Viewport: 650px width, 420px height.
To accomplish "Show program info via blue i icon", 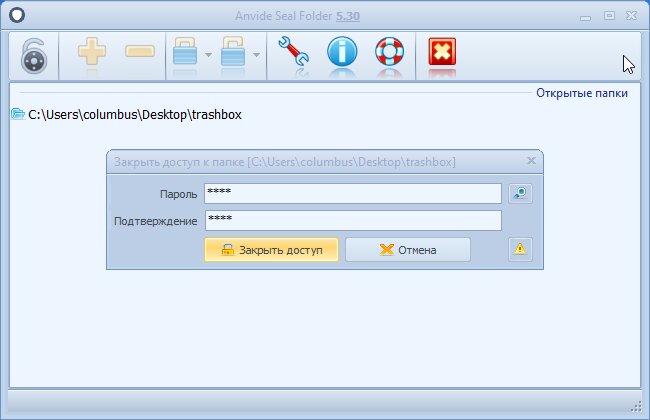I will click(342, 51).
